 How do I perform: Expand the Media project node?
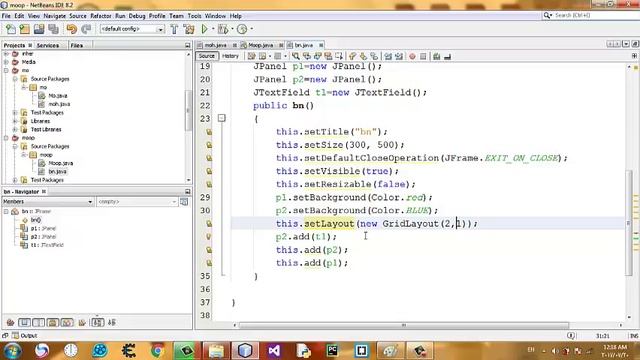[x=6, y=62]
